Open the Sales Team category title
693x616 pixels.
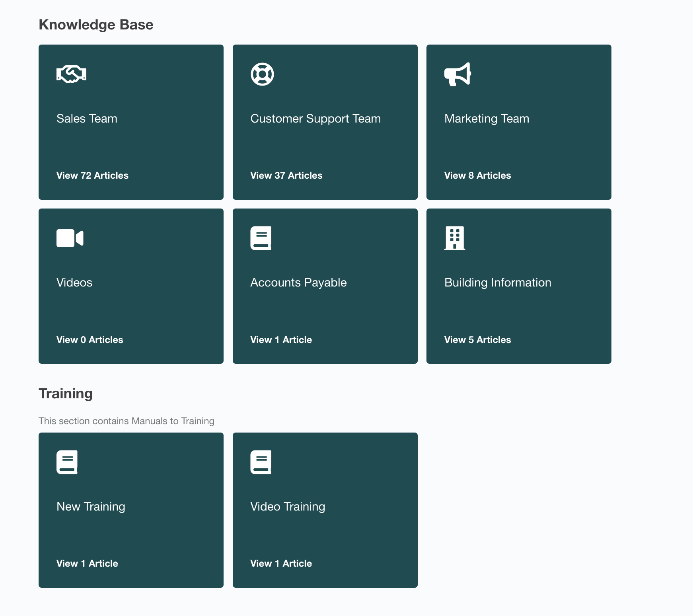pyautogui.click(x=87, y=119)
